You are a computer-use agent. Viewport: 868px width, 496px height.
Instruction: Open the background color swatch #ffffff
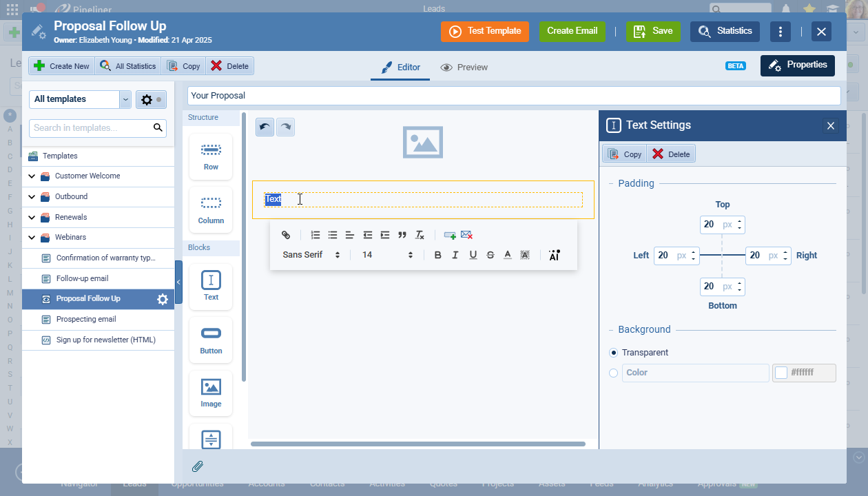781,373
